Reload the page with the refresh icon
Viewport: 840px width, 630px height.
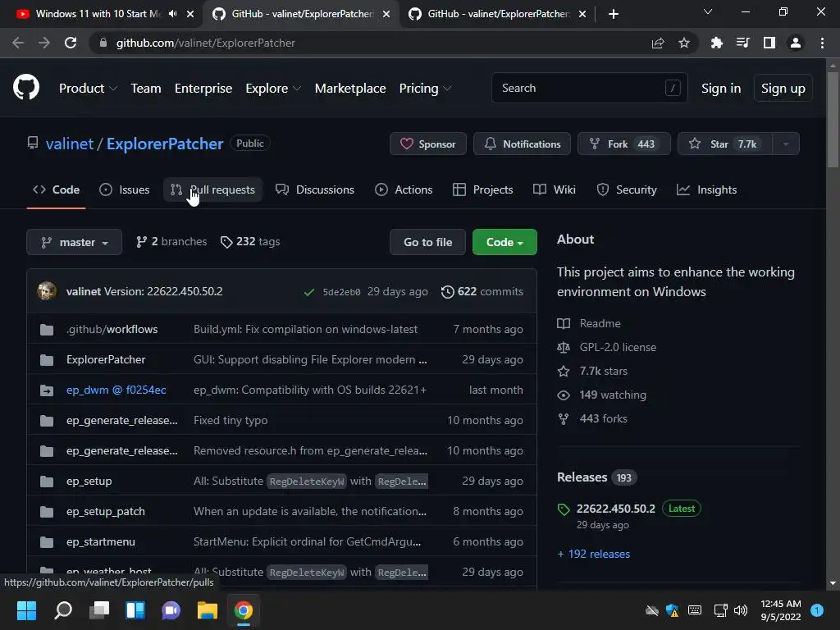click(71, 43)
